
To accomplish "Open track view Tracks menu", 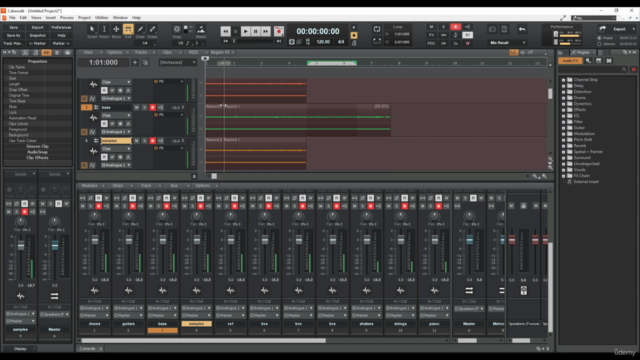I will click(x=141, y=52).
